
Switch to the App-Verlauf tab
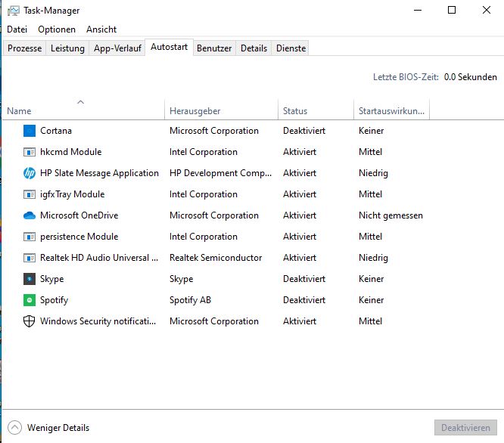(117, 48)
